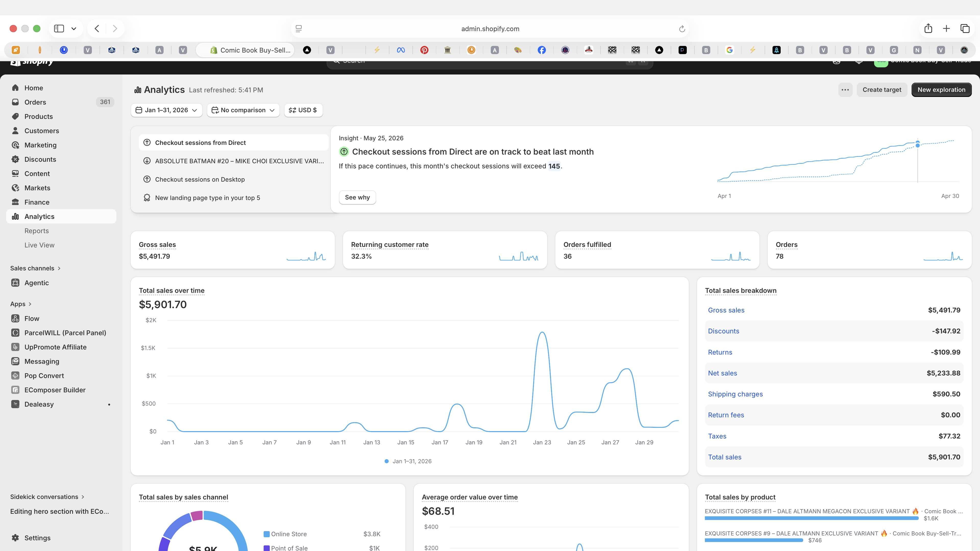The height and width of the screenshot is (551, 980).
Task: Click the New exploration button
Action: point(941,90)
